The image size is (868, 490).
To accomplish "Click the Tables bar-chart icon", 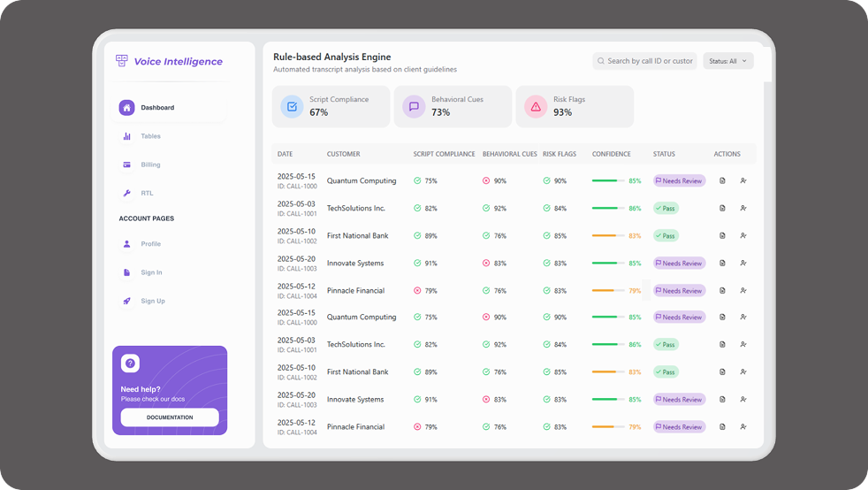I will click(126, 136).
